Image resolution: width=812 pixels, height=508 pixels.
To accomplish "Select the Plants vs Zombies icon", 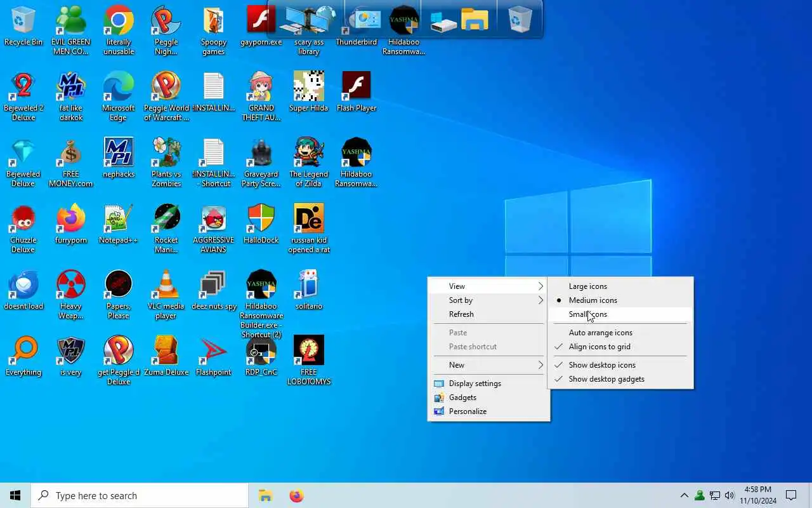I will (x=166, y=163).
